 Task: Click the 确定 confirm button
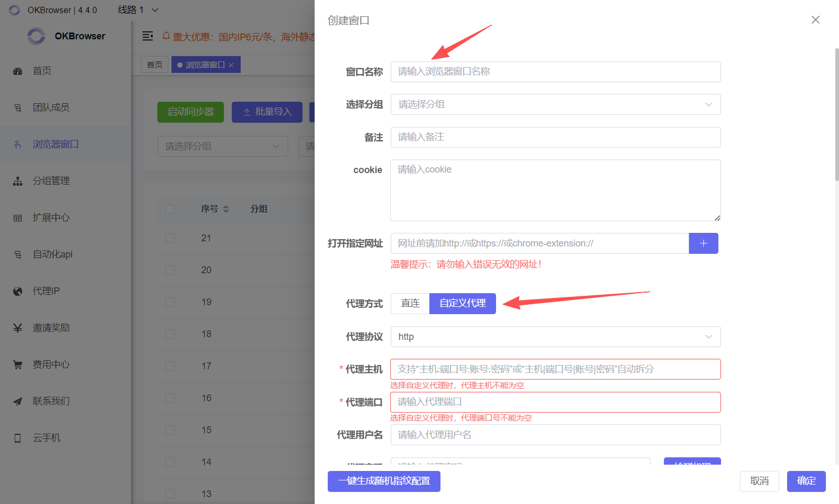pos(806,481)
